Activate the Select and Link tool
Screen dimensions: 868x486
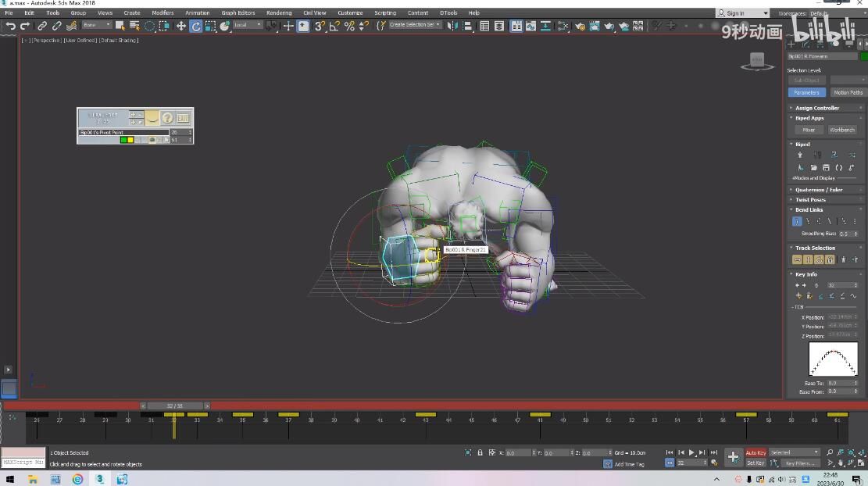tap(42, 26)
